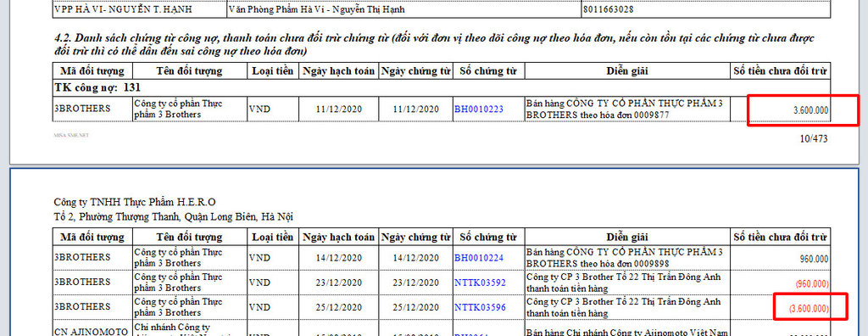Open voucher link BH0010224

pyautogui.click(x=479, y=258)
